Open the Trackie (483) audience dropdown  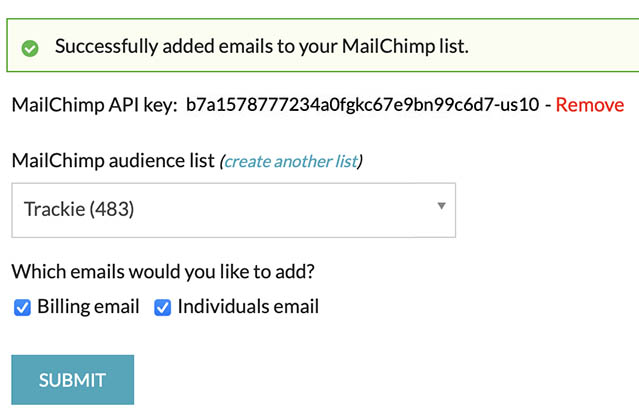click(x=233, y=210)
